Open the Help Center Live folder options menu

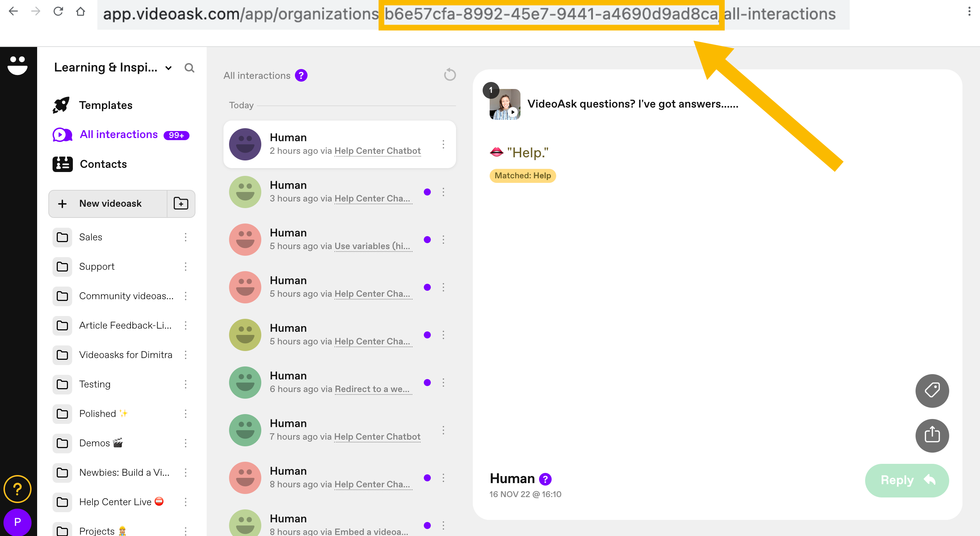tap(186, 502)
